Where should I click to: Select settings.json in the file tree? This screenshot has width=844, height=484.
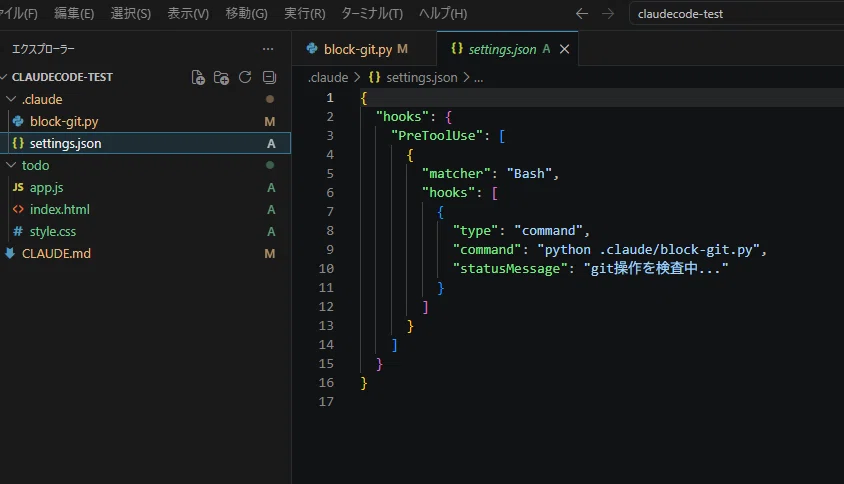point(145,143)
